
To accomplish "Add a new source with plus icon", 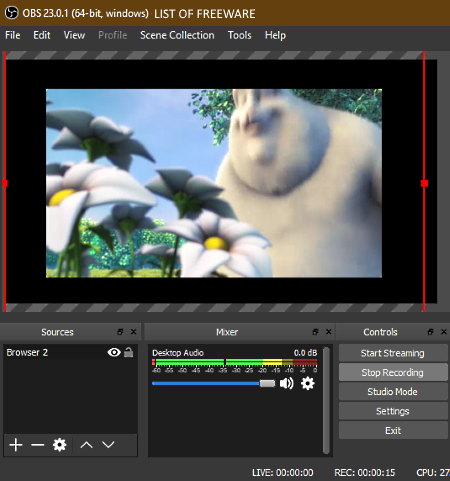I will click(x=16, y=445).
